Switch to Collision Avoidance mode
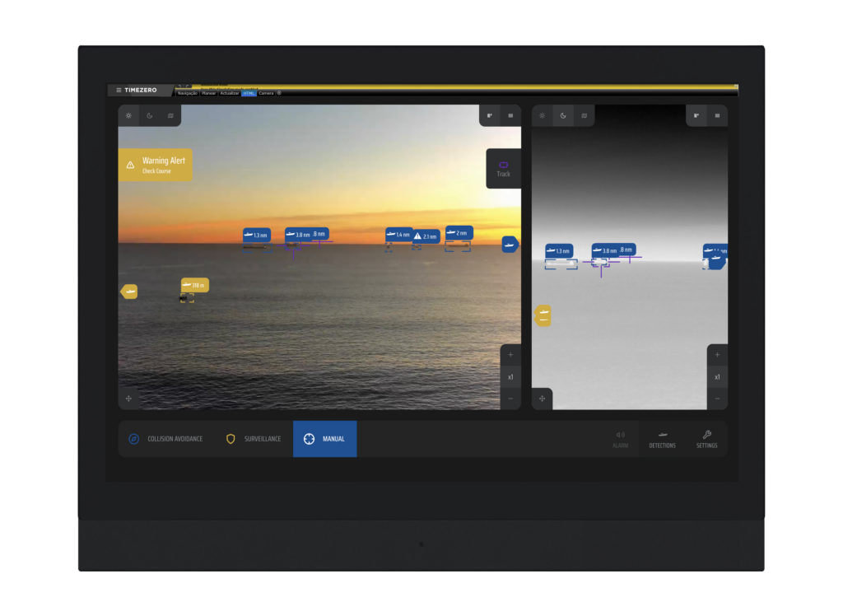Image resolution: width=843 pixels, height=616 pixels. 166,439
